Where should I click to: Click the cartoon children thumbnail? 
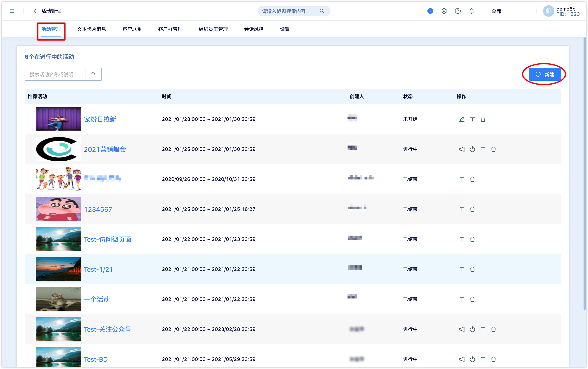click(58, 179)
